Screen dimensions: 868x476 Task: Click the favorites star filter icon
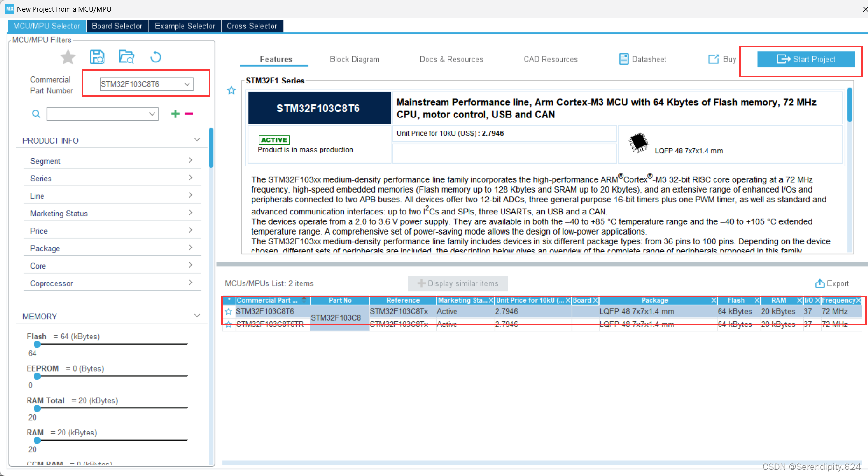click(x=68, y=57)
